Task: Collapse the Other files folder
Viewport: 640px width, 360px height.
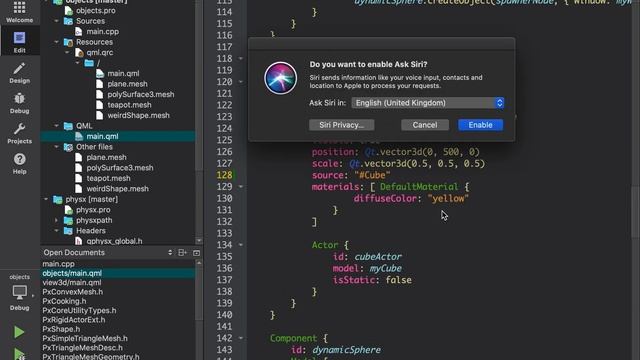Action: point(56,147)
